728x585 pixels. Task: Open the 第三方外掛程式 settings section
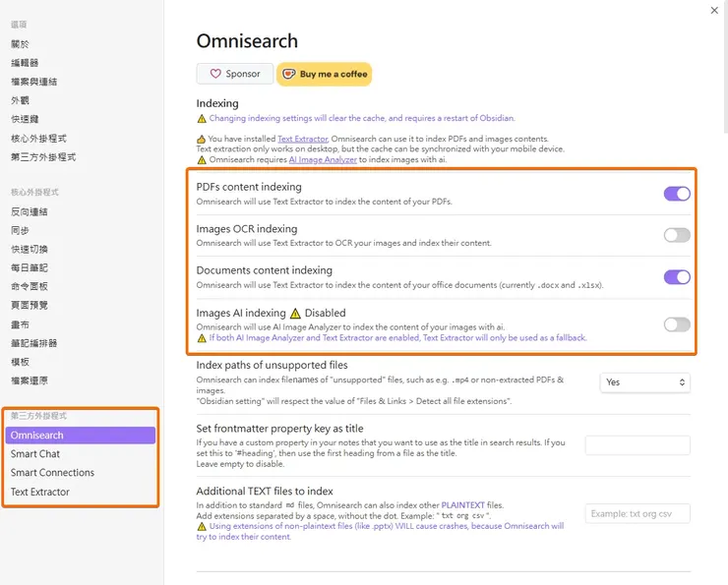coord(43,156)
